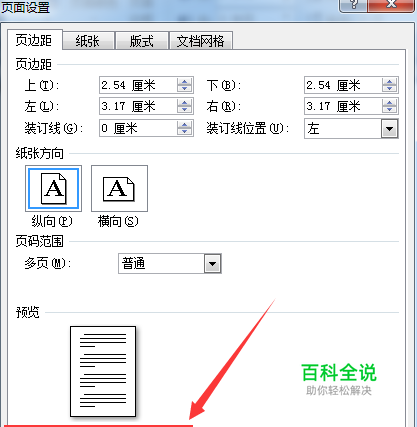Open the 装订线位置 dropdown
This screenshot has height=427, width=417.
coord(389,129)
